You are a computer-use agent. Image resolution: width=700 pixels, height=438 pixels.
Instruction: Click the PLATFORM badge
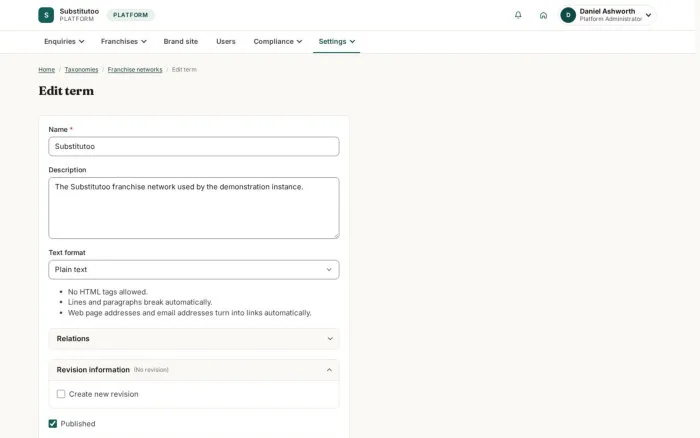pos(130,15)
